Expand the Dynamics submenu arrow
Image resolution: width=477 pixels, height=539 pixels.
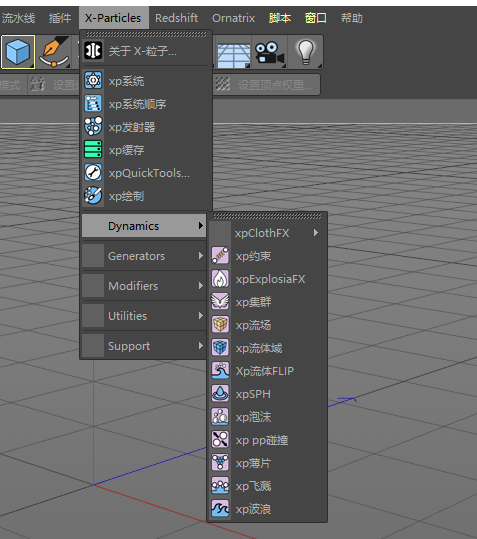click(201, 226)
